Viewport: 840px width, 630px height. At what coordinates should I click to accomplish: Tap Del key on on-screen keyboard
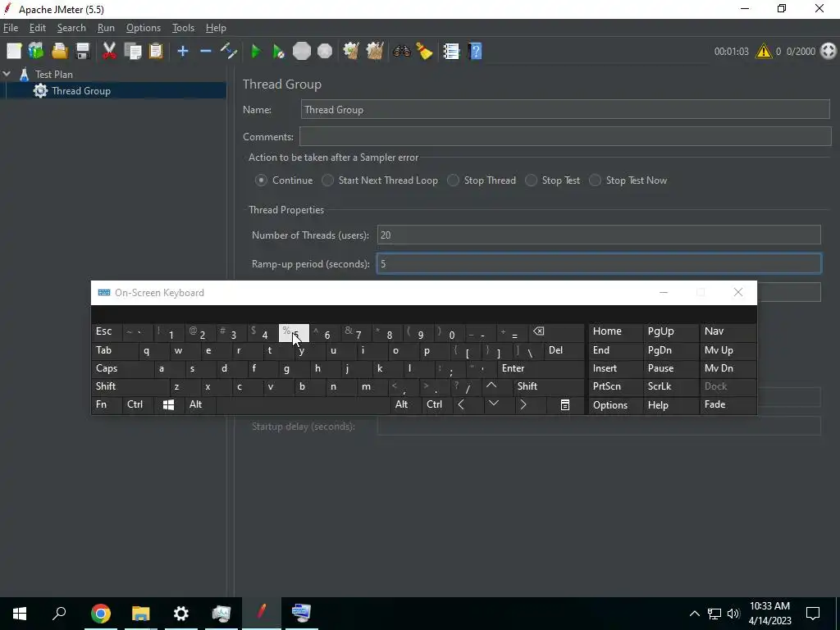tap(564, 350)
